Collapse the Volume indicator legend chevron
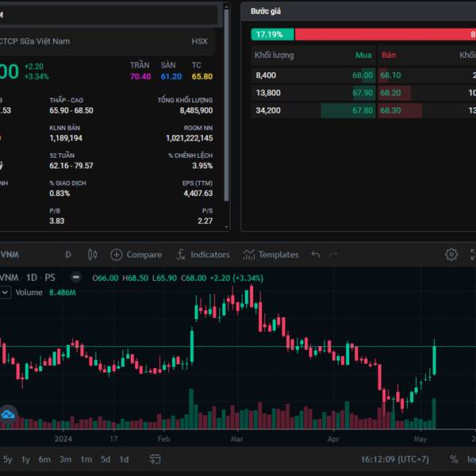This screenshot has height=476, width=476. [x=6, y=292]
